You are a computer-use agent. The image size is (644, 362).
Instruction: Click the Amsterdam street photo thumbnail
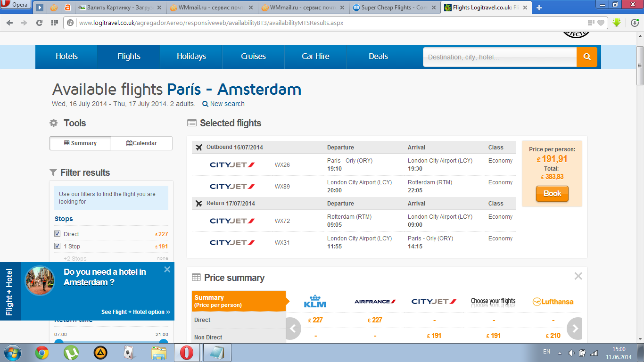(40, 280)
